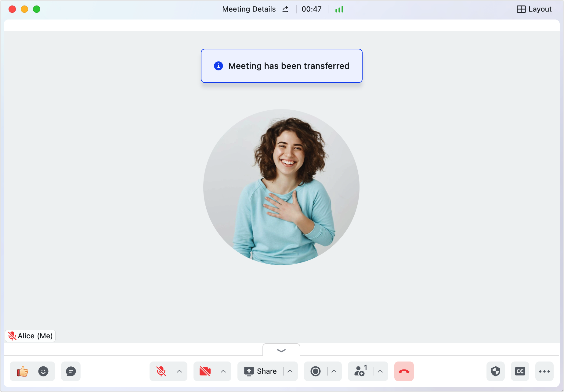This screenshot has width=564, height=392.
Task: Turn on the camera
Action: [x=204, y=371]
